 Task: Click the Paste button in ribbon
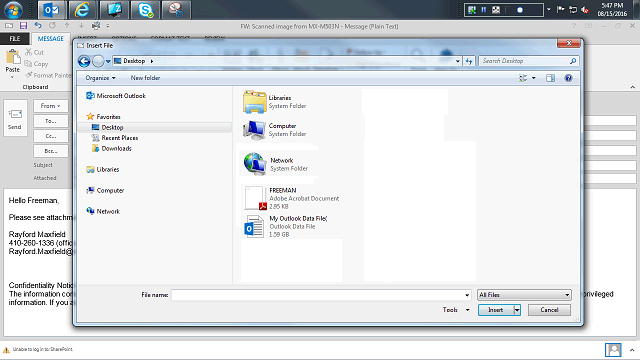pyautogui.click(x=13, y=63)
